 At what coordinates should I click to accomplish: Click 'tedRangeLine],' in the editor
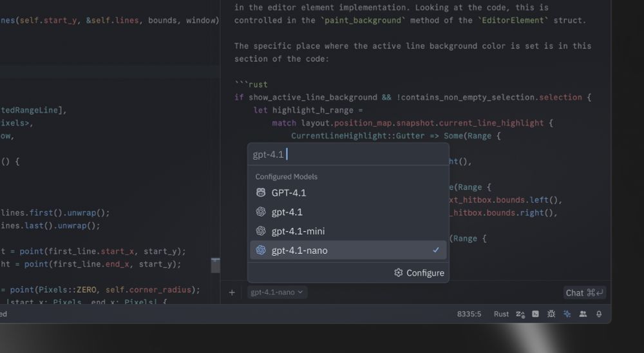(x=33, y=110)
